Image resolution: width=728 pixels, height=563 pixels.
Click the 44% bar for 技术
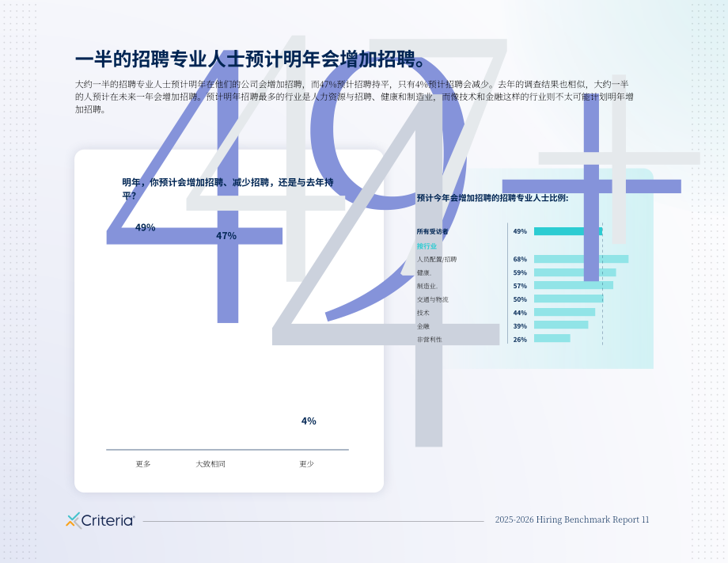(x=564, y=312)
